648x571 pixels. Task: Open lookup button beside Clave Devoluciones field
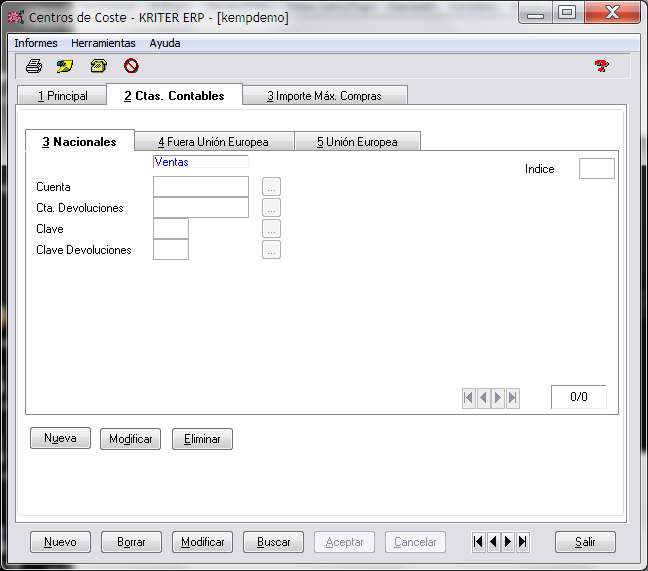(x=272, y=250)
